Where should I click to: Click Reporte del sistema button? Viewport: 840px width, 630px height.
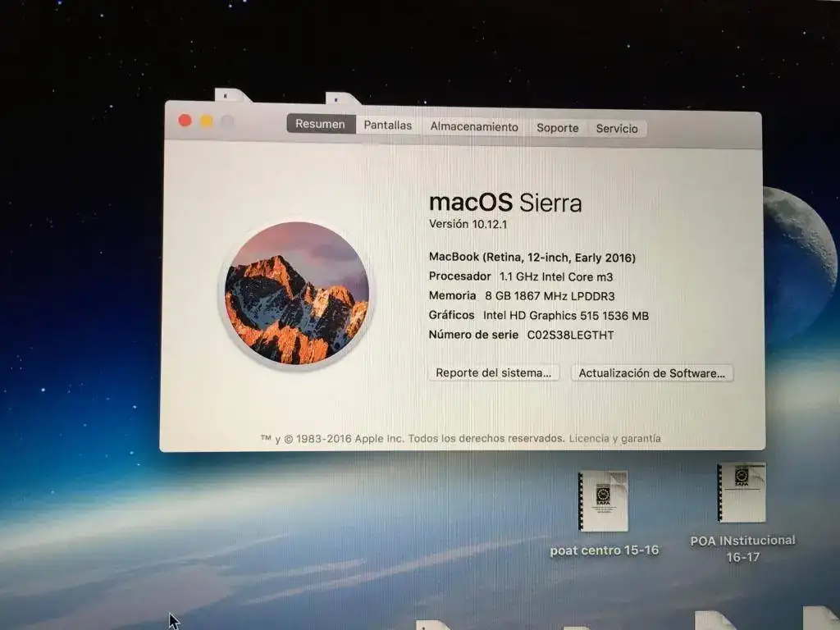[x=493, y=373]
